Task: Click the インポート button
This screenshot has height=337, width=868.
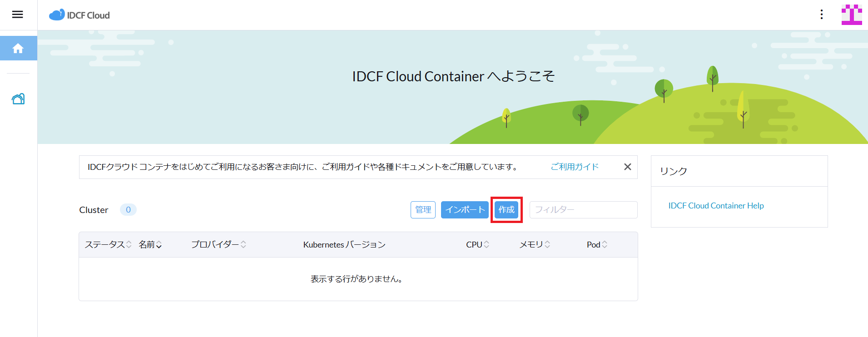Action: click(x=465, y=210)
